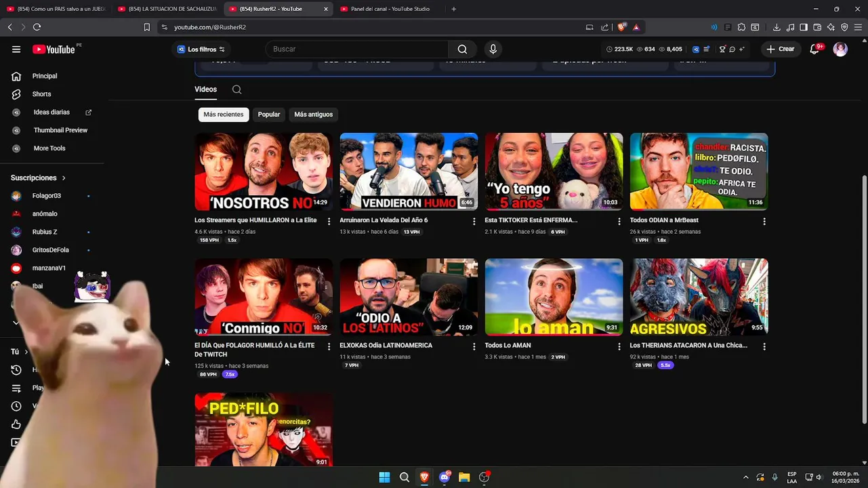The width and height of the screenshot is (868, 488).
Task: Open Ideas diarias sidebar link
Action: 52,113
